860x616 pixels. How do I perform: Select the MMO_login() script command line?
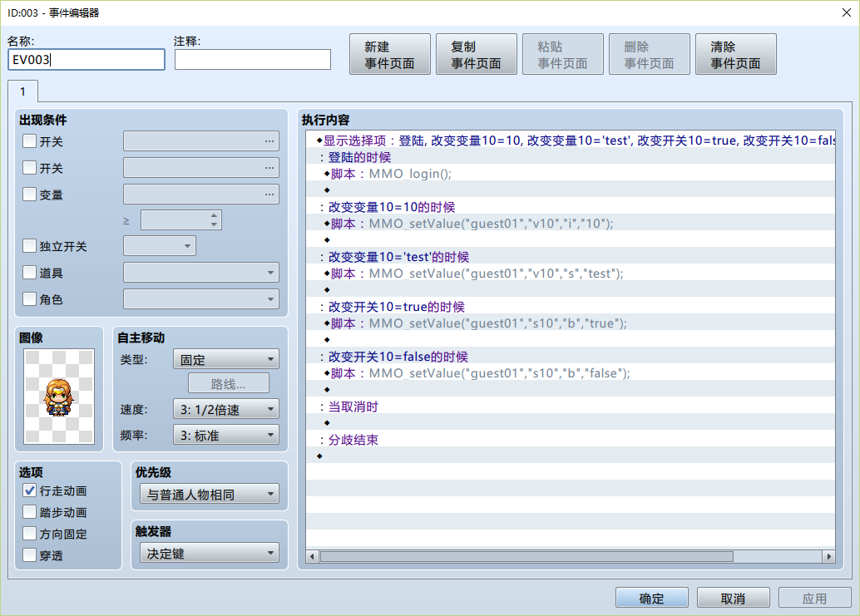click(571, 174)
